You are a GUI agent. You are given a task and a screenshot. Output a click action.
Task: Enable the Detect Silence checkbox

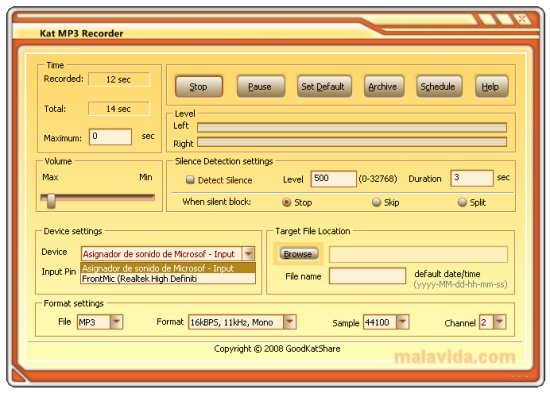[x=190, y=180]
